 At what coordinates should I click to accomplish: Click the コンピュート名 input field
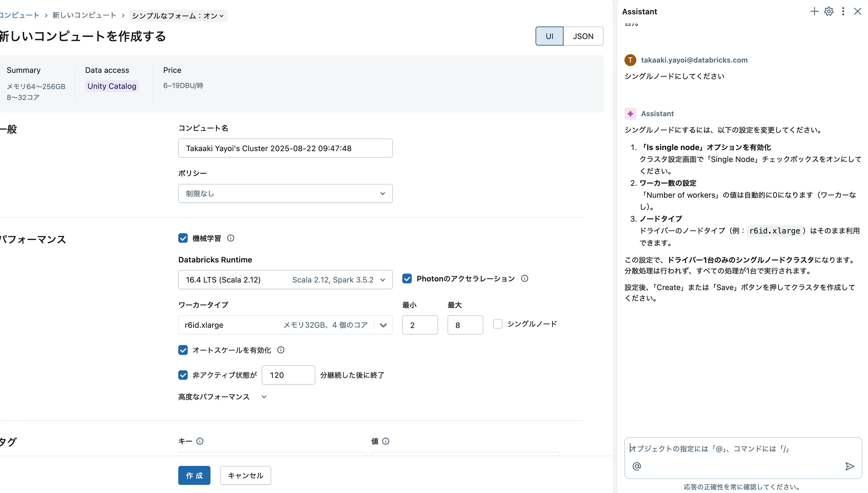(285, 148)
